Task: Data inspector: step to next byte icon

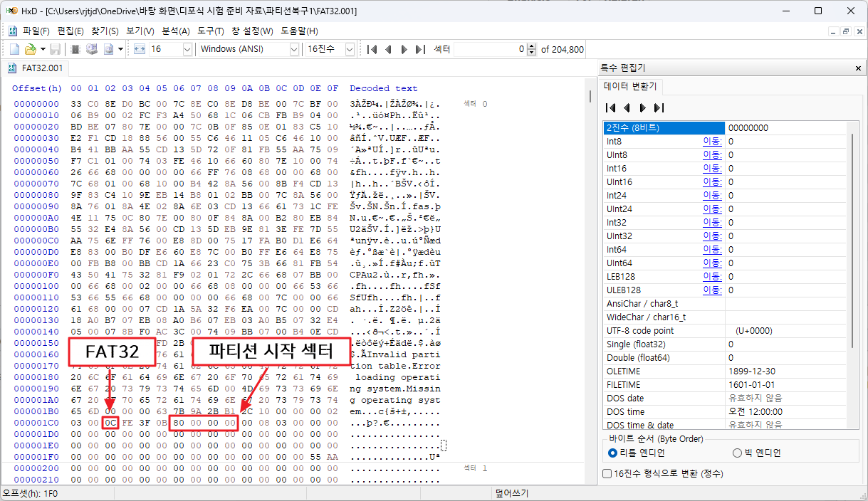Action: (642, 108)
